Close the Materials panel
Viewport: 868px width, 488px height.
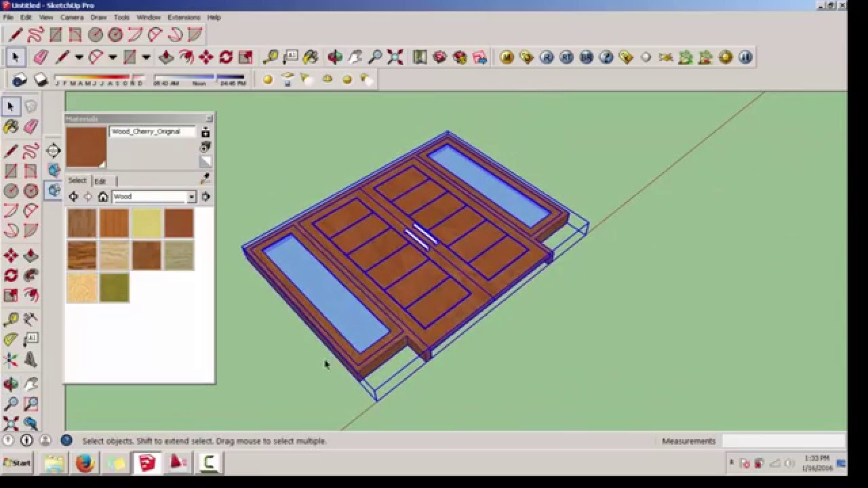209,119
